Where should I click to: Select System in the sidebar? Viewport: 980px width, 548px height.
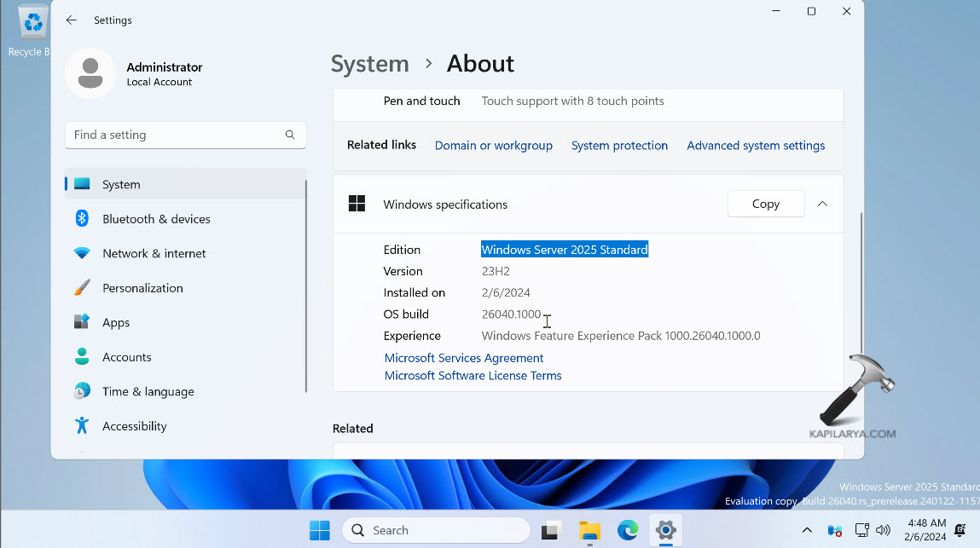pos(121,185)
